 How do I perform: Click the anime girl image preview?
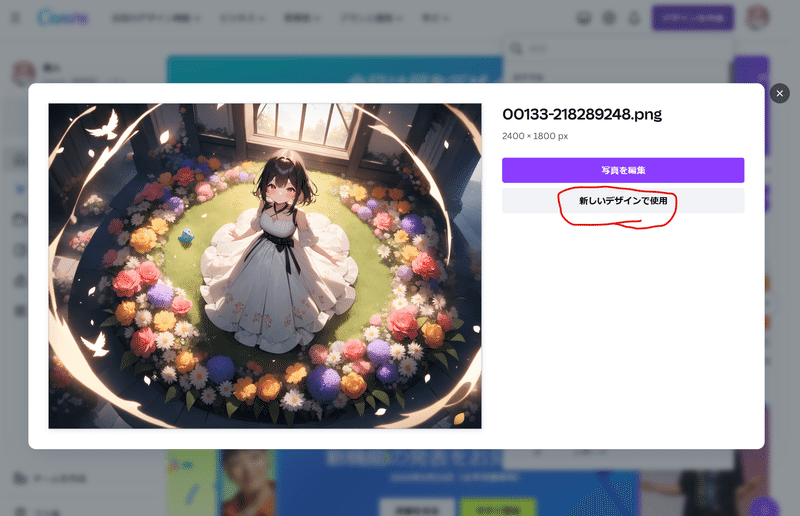coord(265,266)
